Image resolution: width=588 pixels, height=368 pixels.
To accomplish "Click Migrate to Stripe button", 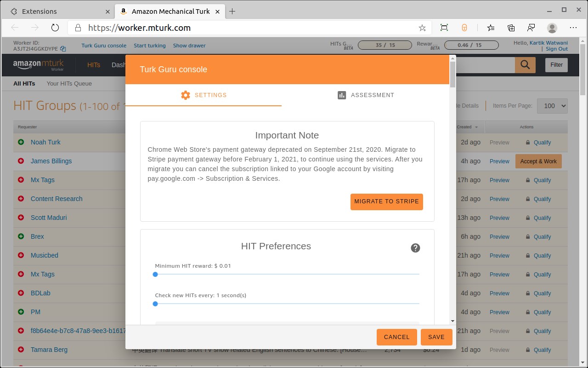I will pyautogui.click(x=387, y=201).
